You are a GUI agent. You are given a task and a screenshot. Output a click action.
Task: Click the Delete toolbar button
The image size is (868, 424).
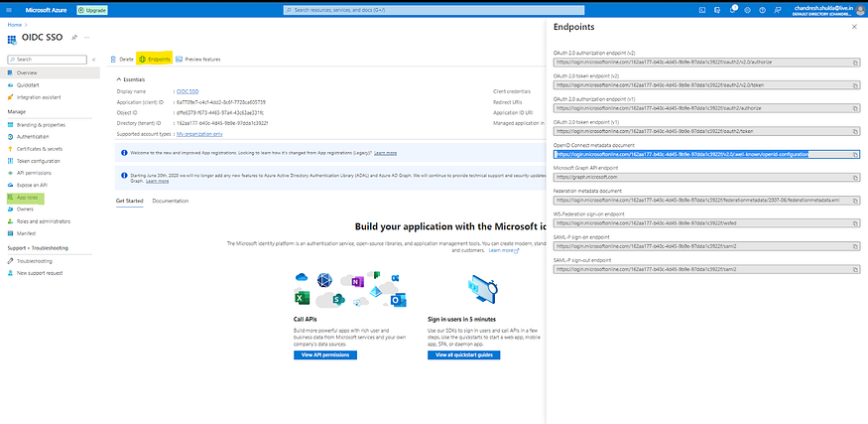pyautogui.click(x=122, y=60)
